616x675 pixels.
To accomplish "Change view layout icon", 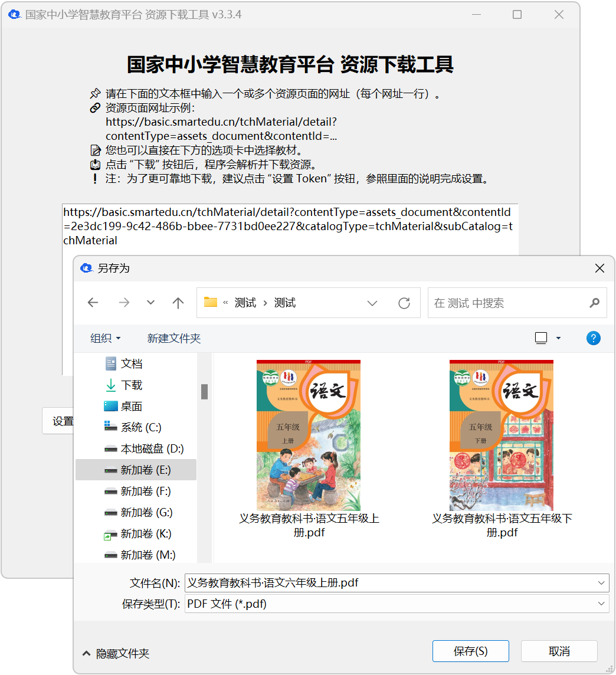I will (541, 338).
